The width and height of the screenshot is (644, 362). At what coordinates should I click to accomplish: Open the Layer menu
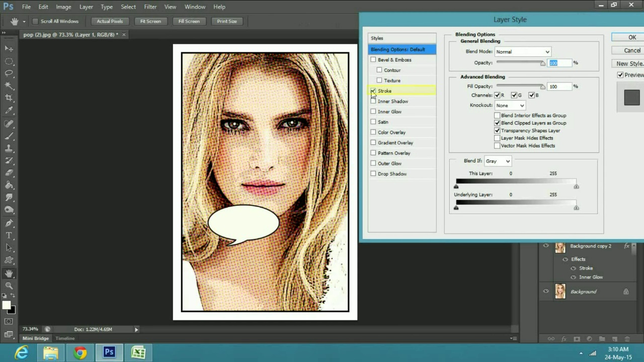86,7
